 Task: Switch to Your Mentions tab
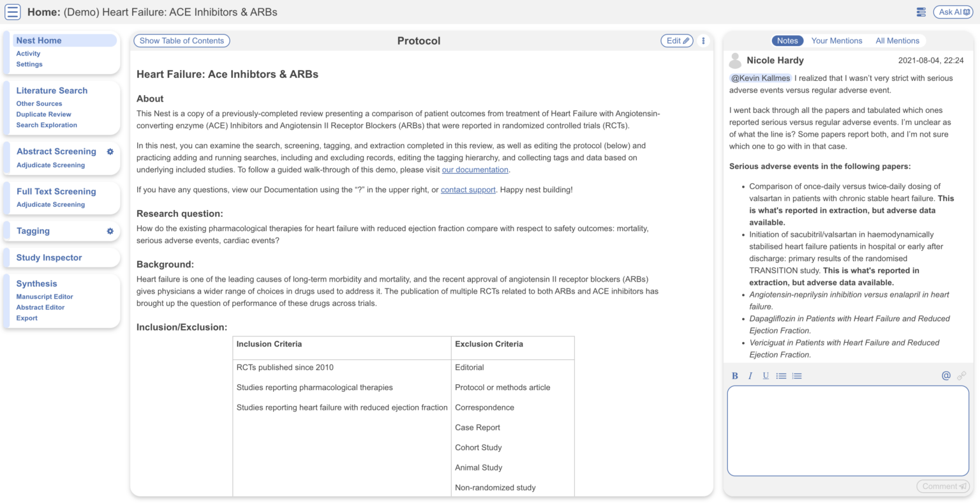coord(836,41)
